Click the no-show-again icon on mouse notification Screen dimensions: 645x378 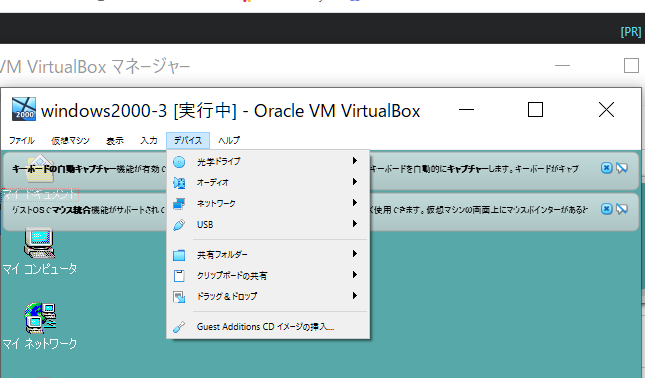(622, 209)
